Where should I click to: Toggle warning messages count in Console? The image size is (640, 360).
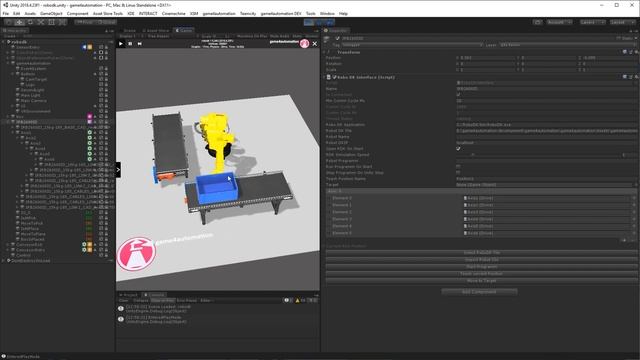[300, 300]
